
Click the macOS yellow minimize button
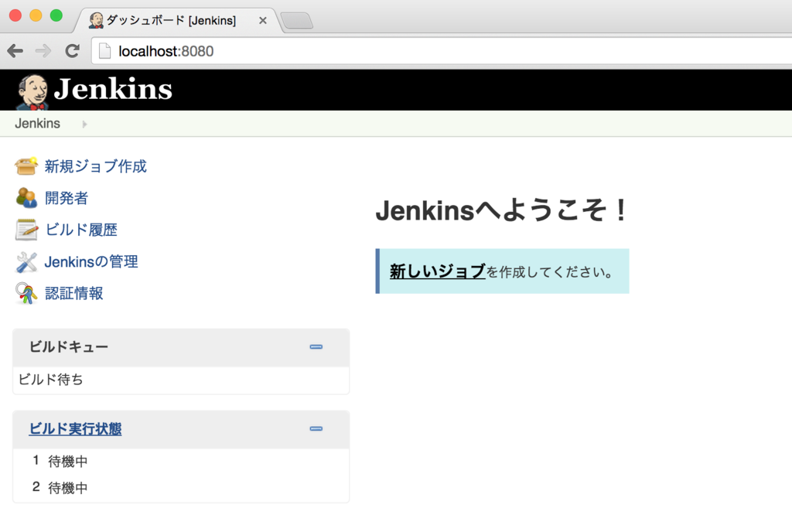[36, 15]
